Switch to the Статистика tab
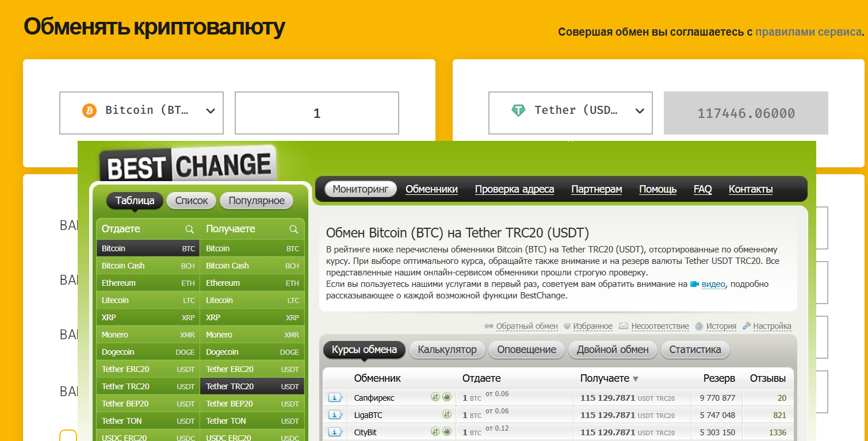Viewport: 868px width, 441px height. [x=695, y=350]
